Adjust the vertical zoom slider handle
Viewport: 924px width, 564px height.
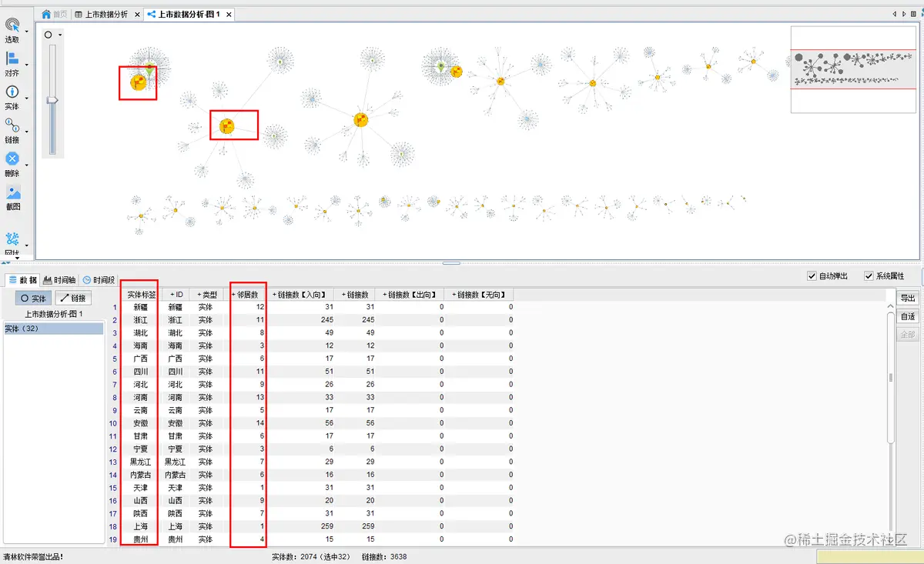point(53,100)
